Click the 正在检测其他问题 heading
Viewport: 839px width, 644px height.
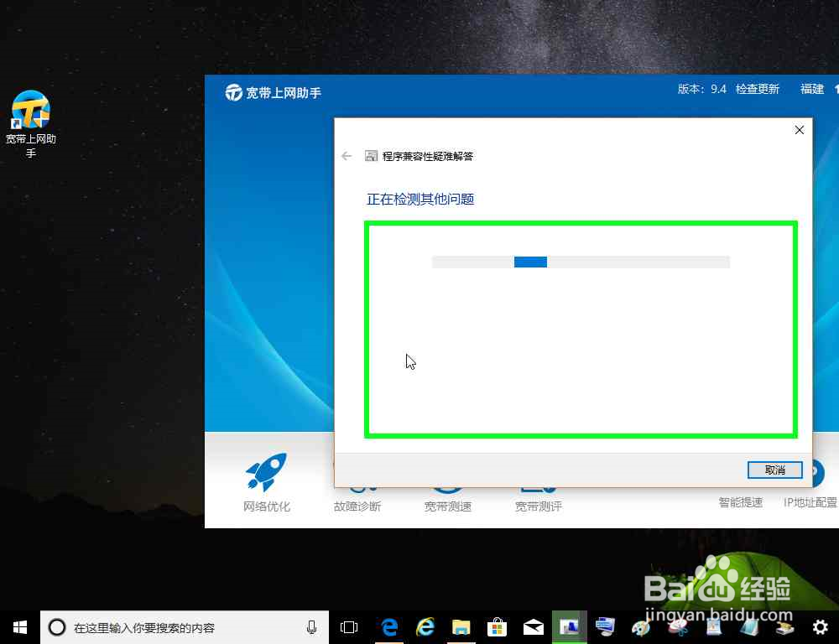[x=420, y=200]
